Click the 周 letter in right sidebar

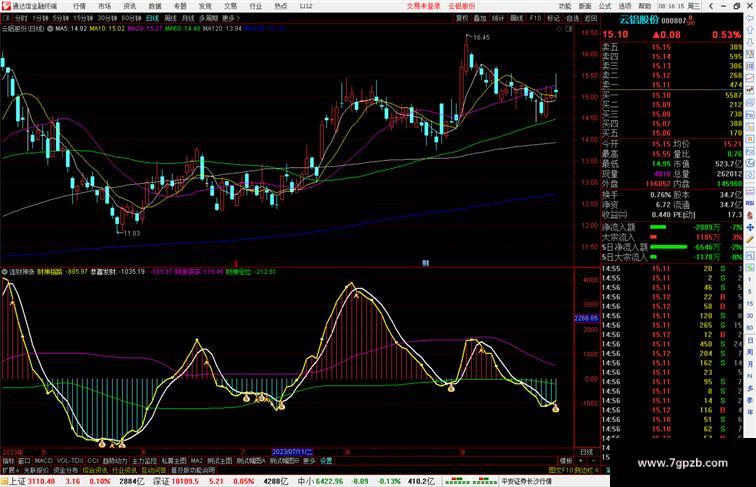pos(750,352)
